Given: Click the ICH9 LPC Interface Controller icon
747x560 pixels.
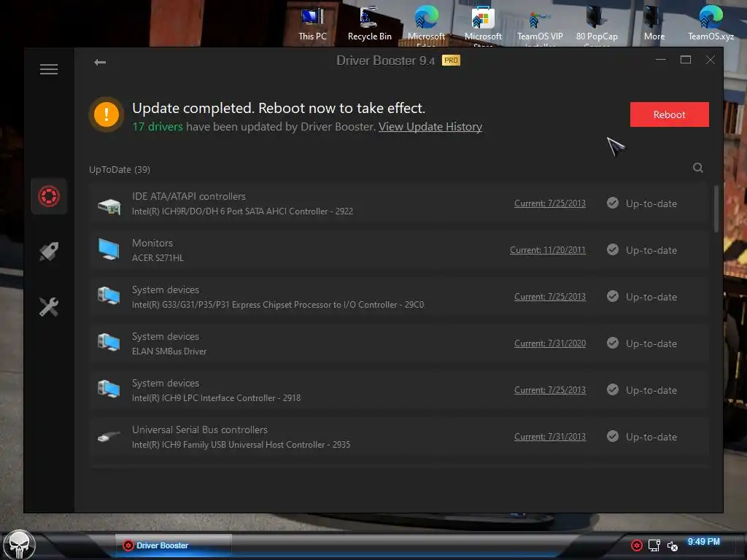Looking at the screenshot, I should click(109, 389).
